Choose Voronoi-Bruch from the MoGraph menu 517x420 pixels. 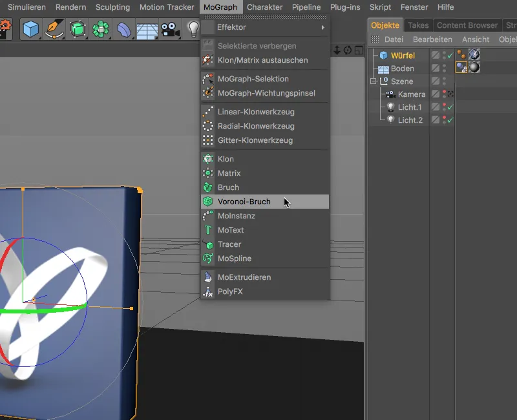(244, 202)
